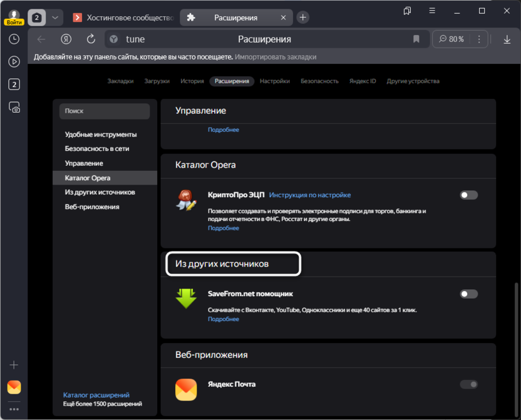
Task: Open the screenshot camera icon in sidebar
Action: pos(14,107)
